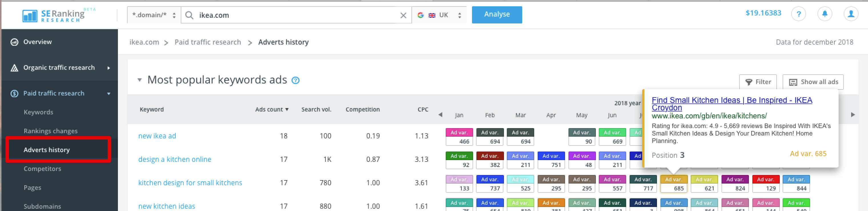Click the Paid traffic research breadcrumb

208,42
